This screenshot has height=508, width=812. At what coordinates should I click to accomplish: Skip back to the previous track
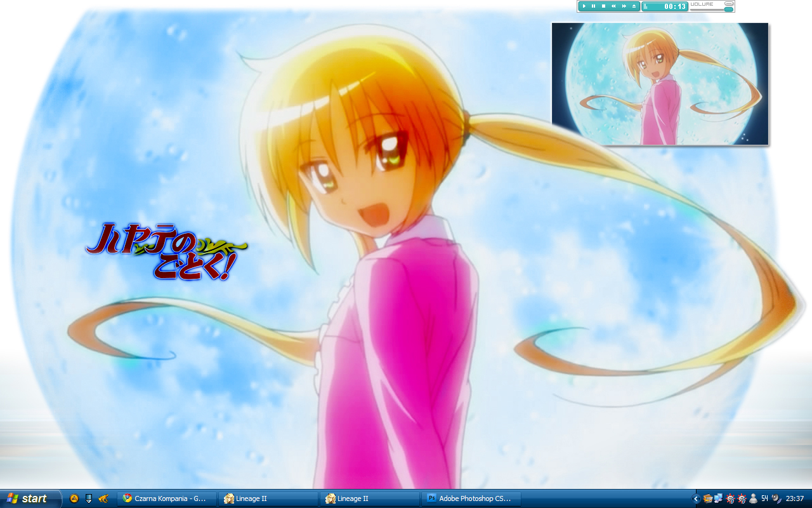pos(613,6)
